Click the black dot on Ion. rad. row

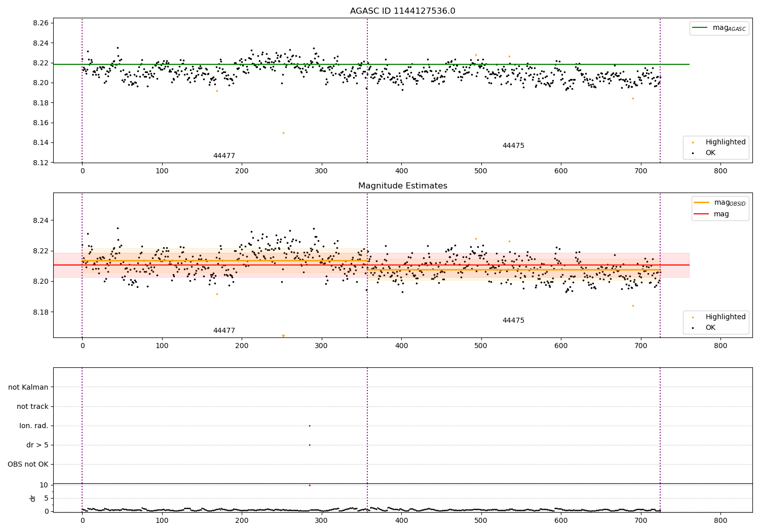point(310,426)
